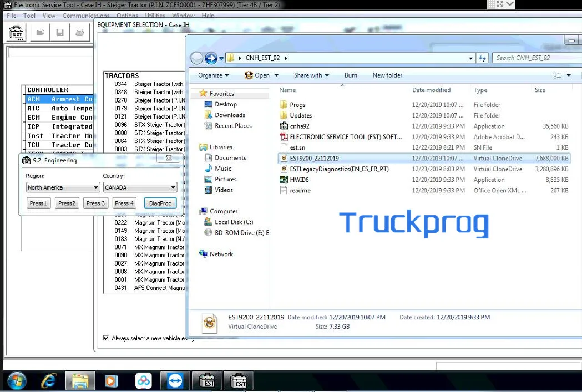Click the print toolbar icon
The width and height of the screenshot is (582, 392).
(x=80, y=33)
